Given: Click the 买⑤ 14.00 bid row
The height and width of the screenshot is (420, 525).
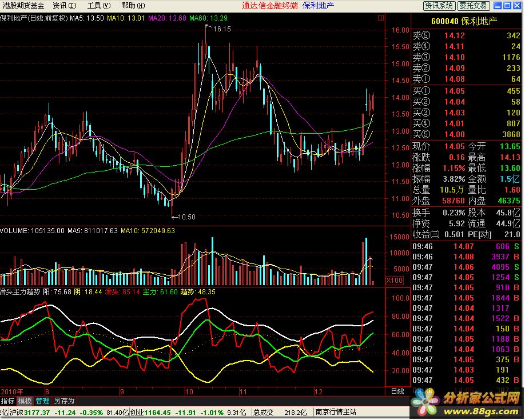Looking at the screenshot, I should tap(466, 134).
